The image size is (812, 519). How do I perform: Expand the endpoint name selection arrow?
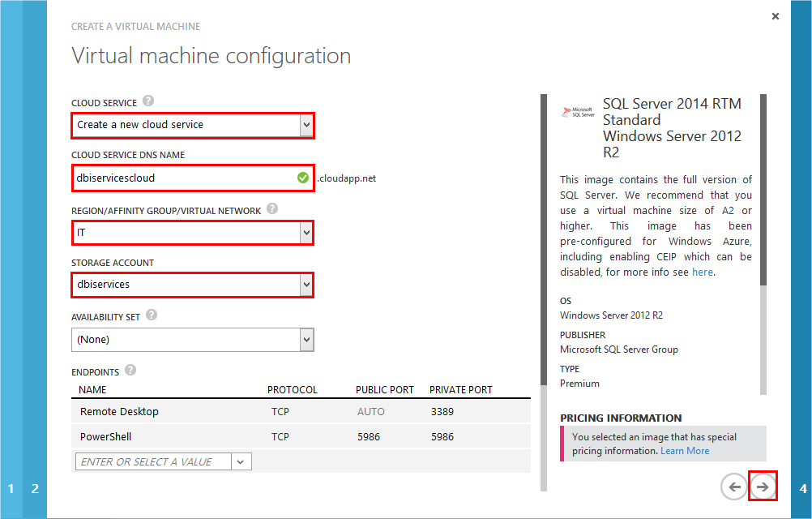241,461
